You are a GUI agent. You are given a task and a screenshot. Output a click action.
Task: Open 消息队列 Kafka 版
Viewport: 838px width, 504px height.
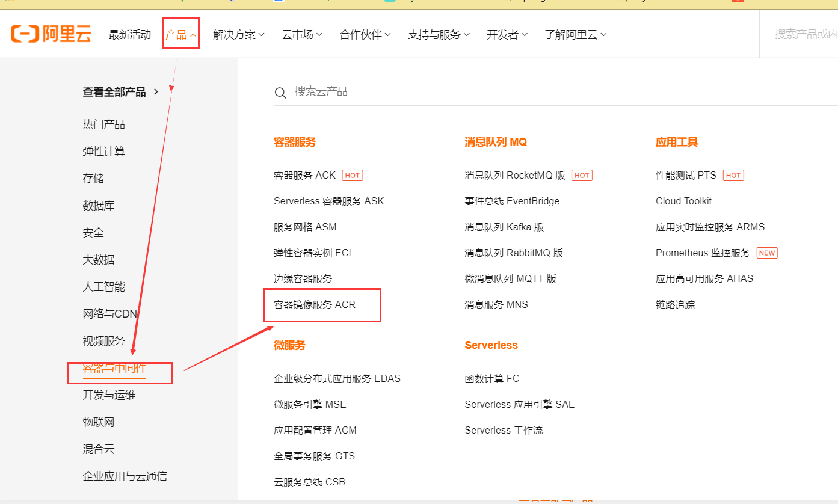point(504,227)
